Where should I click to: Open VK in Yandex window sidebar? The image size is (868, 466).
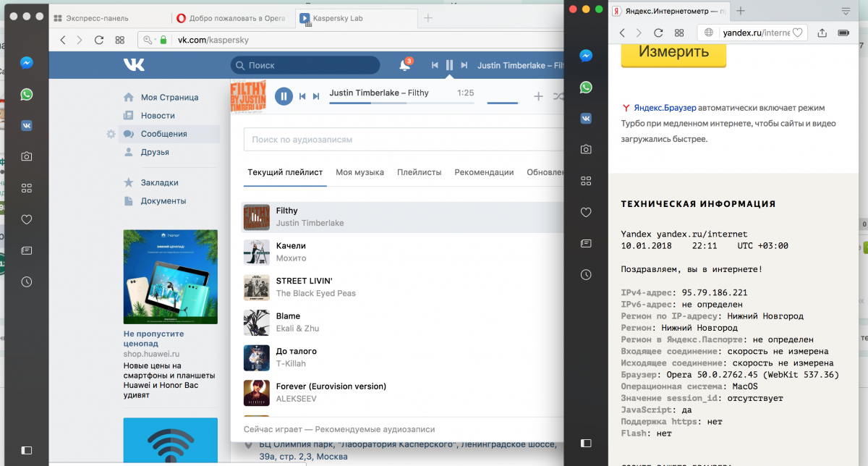pos(586,118)
